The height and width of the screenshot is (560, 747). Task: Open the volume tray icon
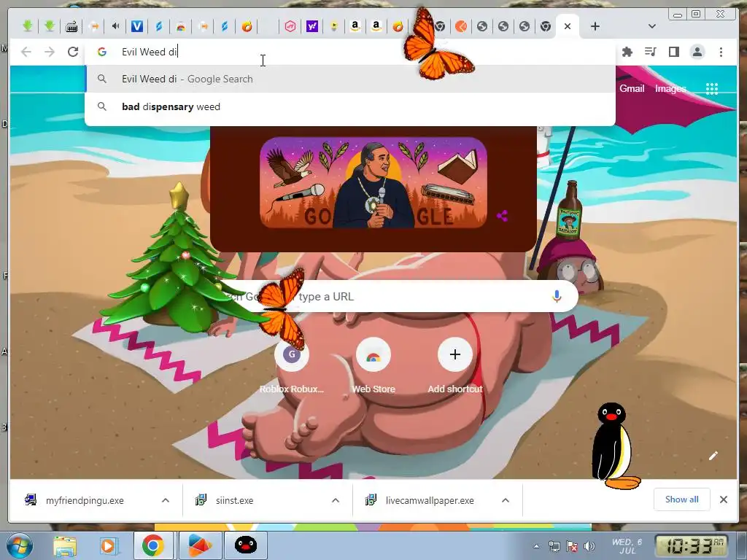pyautogui.click(x=589, y=546)
